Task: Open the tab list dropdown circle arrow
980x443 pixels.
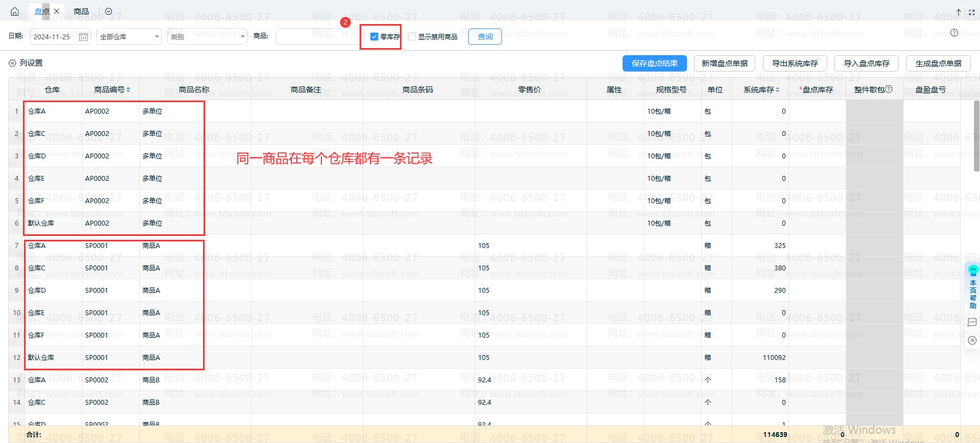Action: coord(109,11)
